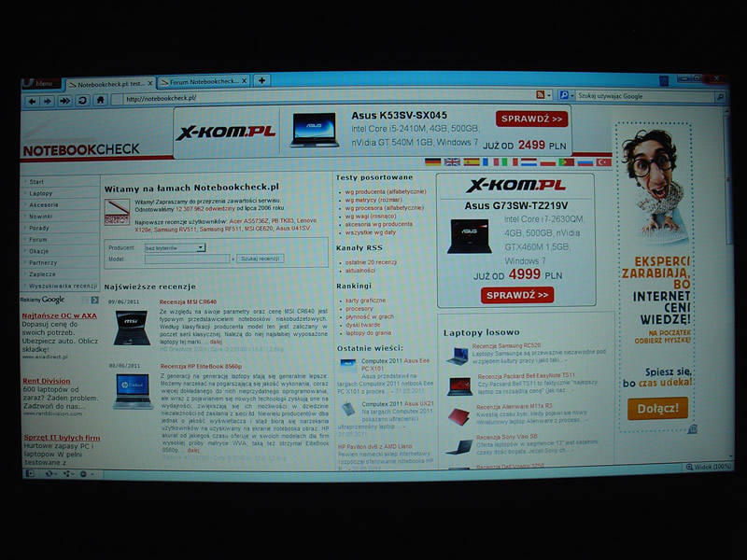The image size is (747, 560).
Task: Click the Model text input field
Action: pos(185,259)
